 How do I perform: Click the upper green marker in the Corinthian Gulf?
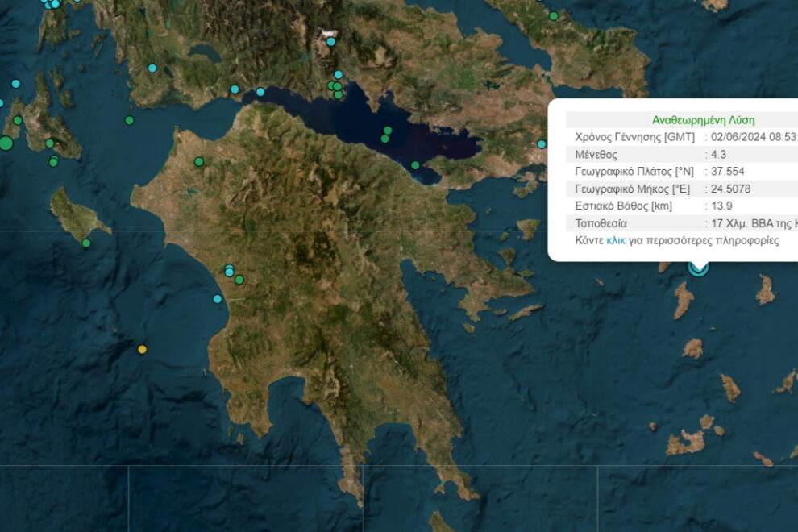tap(387, 131)
